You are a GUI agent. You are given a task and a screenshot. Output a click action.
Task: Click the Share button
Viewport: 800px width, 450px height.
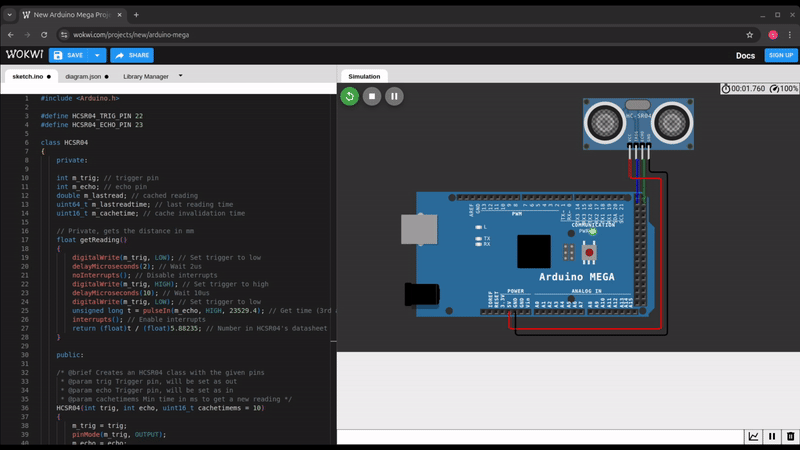[x=132, y=55]
